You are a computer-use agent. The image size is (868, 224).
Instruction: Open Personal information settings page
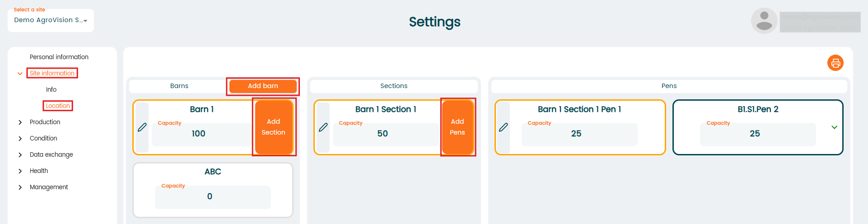pos(59,57)
